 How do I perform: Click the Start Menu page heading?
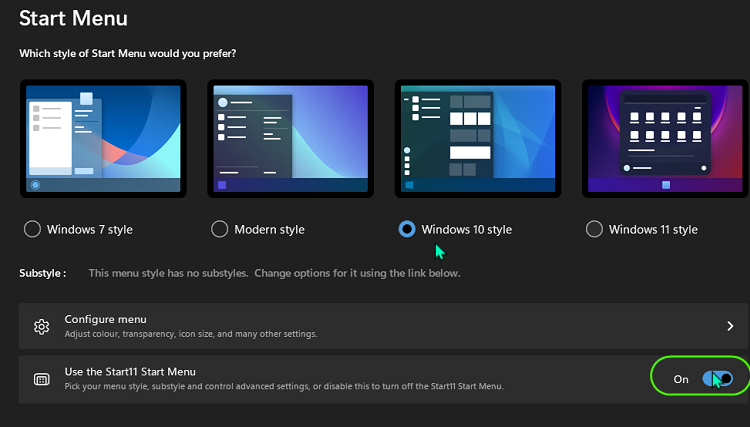(74, 18)
